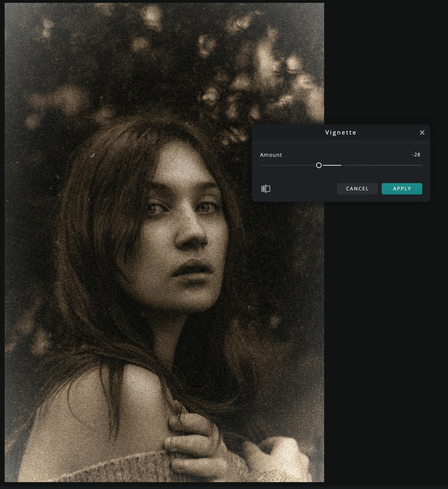Click the striped drag strip under title
448x489 pixels.
(341, 142)
